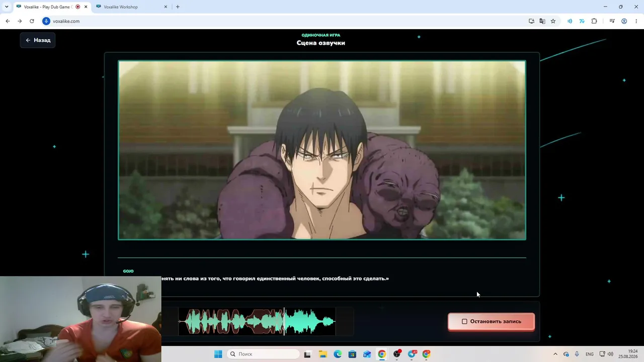Bookmark this page with the star
The image size is (644, 362).
(x=553, y=21)
